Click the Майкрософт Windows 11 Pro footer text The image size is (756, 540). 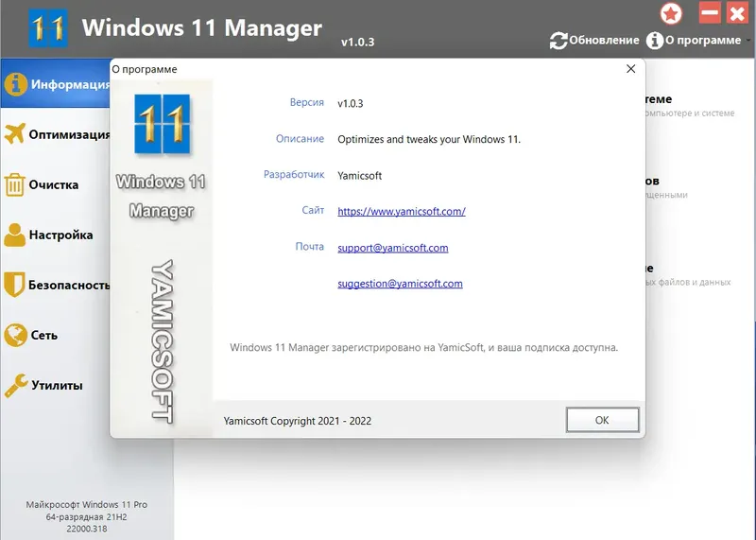[x=87, y=504]
